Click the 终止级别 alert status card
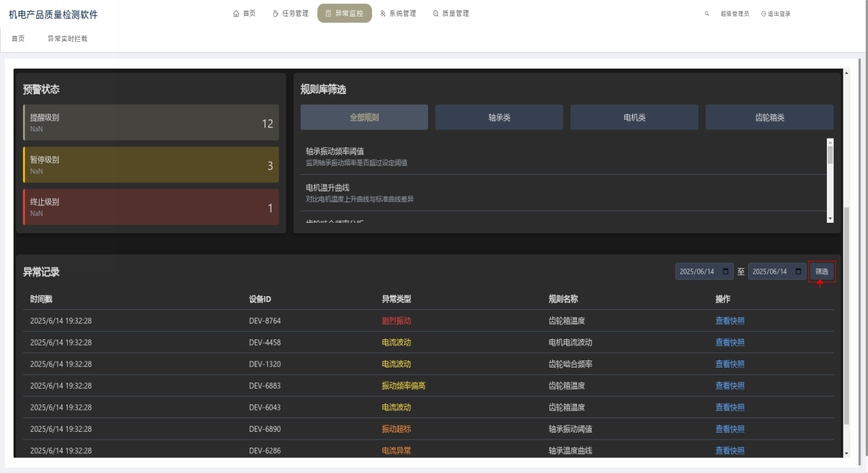Image resolution: width=868 pixels, height=473 pixels. [151, 207]
